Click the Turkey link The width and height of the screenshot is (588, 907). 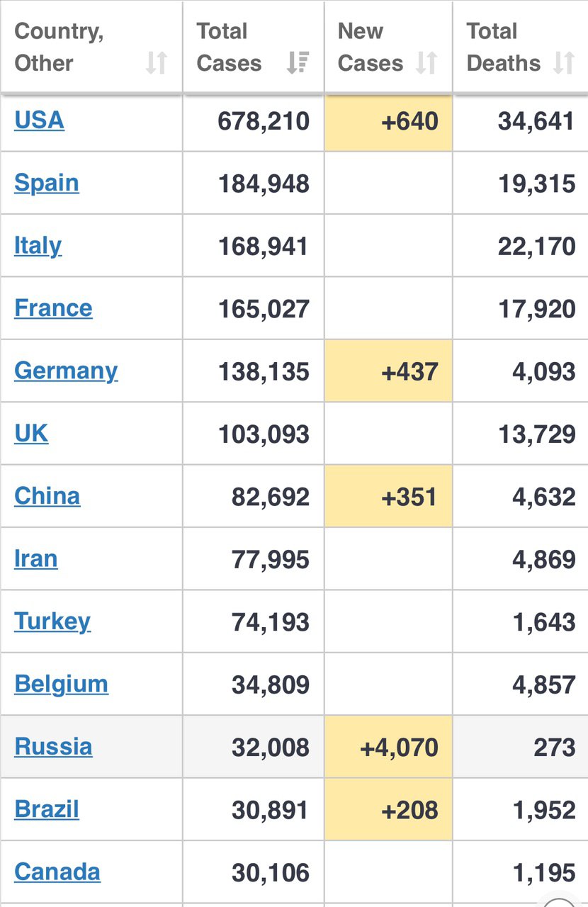[x=52, y=621]
